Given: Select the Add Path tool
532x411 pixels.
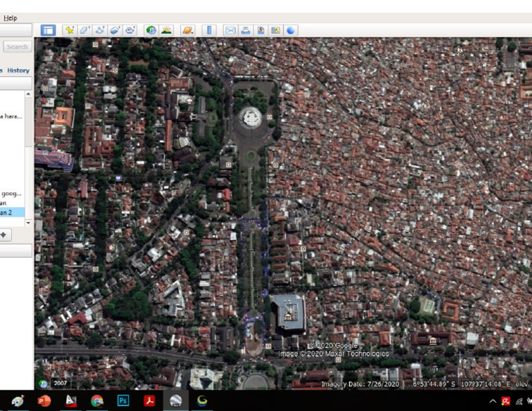Looking at the screenshot, I should coord(100,30).
